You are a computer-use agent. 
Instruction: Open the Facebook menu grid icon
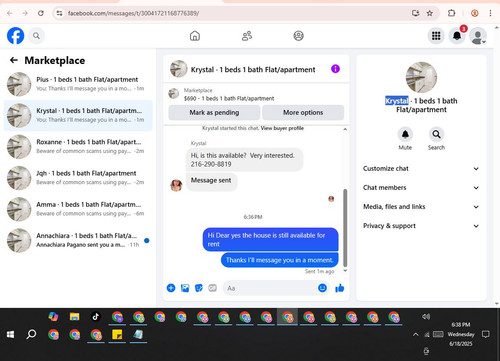click(436, 36)
